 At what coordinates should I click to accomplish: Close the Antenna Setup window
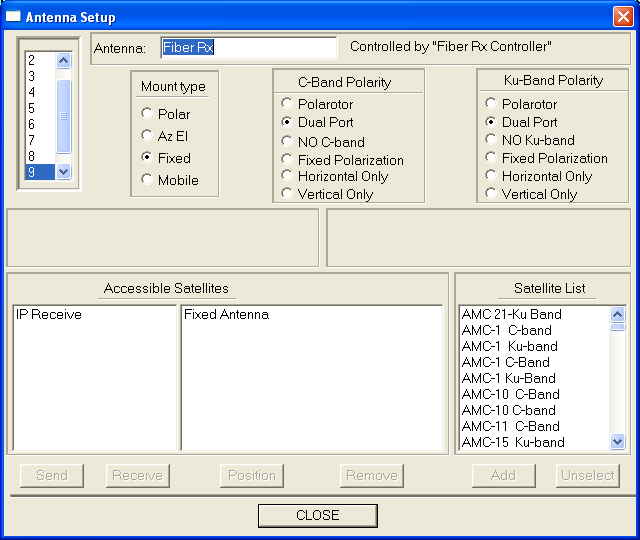click(x=621, y=16)
